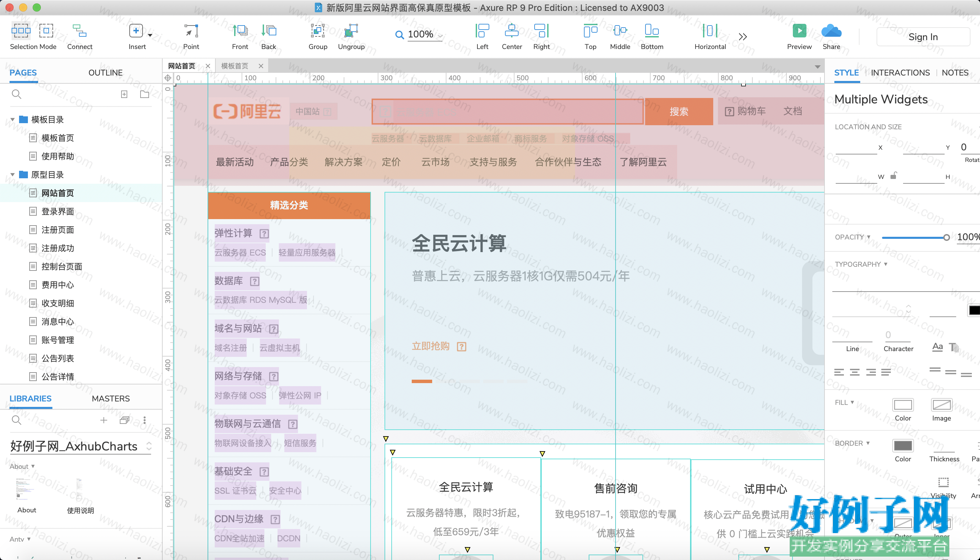980x560 pixels.
Task: Align widgets Bottom
Action: pos(652,31)
